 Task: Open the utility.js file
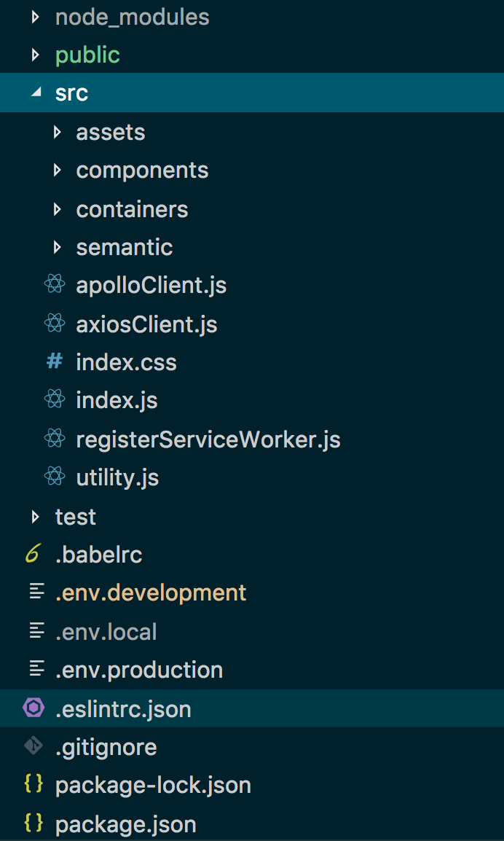tap(117, 477)
